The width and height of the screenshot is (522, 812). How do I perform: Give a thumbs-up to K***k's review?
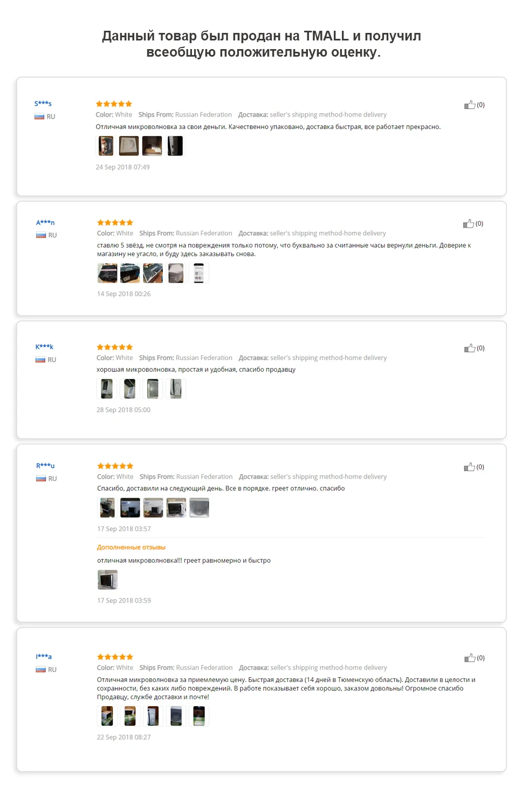(470, 348)
